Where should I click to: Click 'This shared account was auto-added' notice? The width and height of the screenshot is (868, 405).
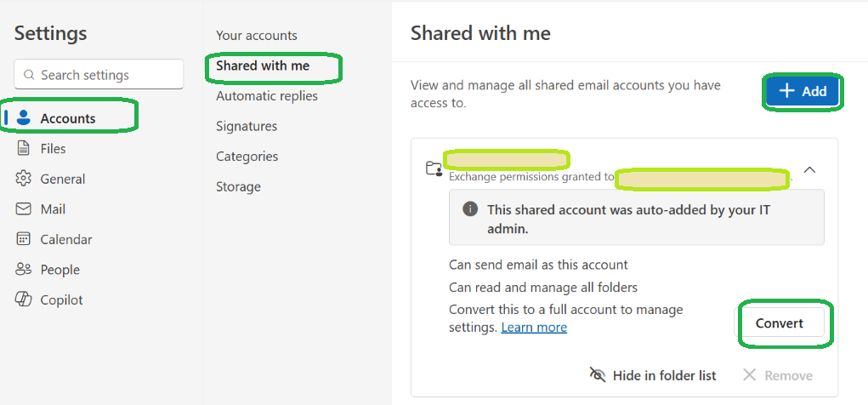tap(637, 219)
